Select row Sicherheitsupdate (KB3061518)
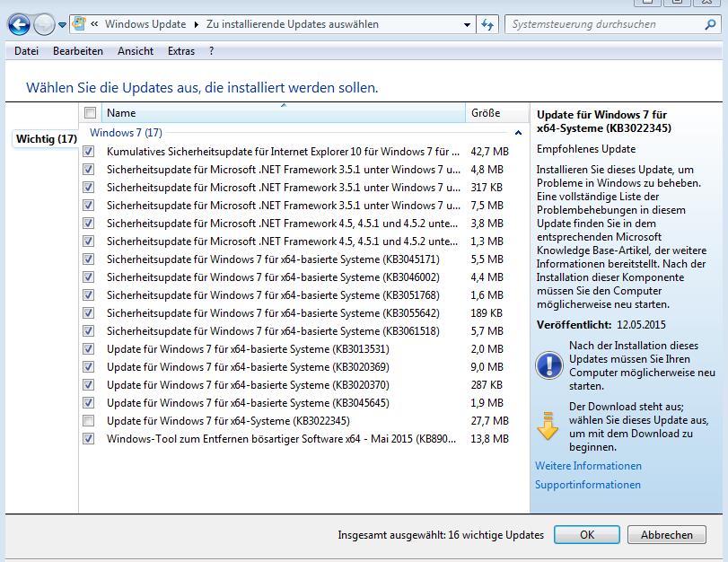Viewport: 728px width, 562px height. pyautogui.click(x=303, y=331)
